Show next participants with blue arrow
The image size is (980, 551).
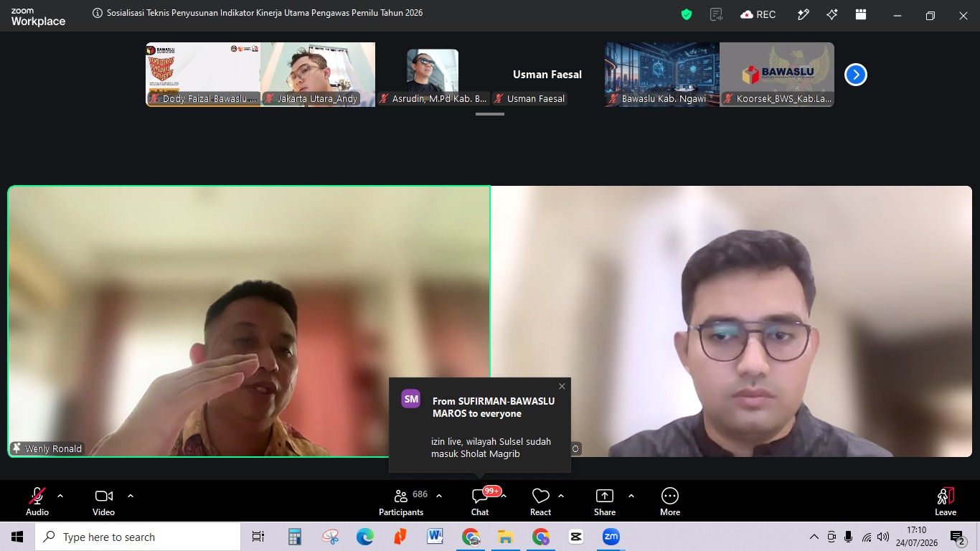pyautogui.click(x=855, y=75)
